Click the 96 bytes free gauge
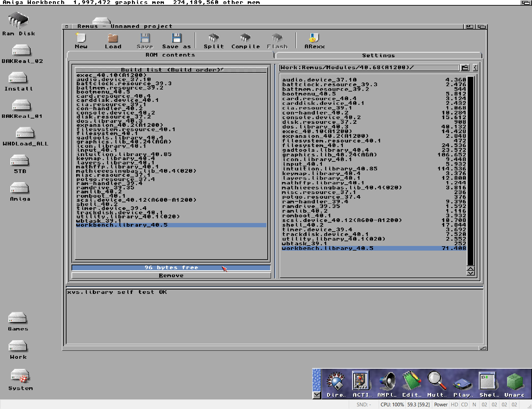Viewport: 532px width, 409px height. [x=171, y=268]
